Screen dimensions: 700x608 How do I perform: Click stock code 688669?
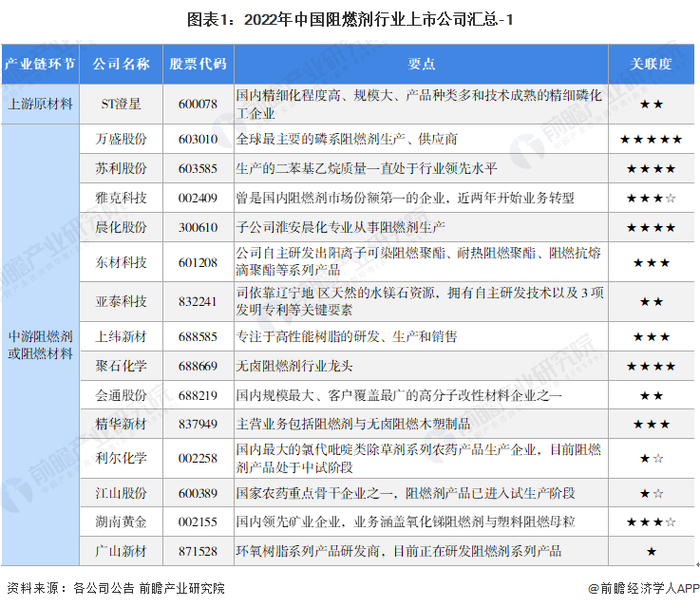198,366
